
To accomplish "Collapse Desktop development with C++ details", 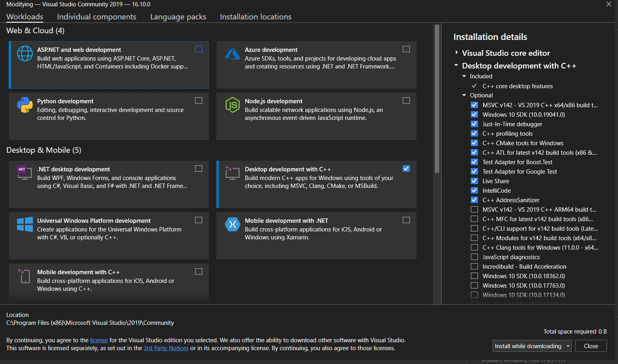I will tap(456, 65).
